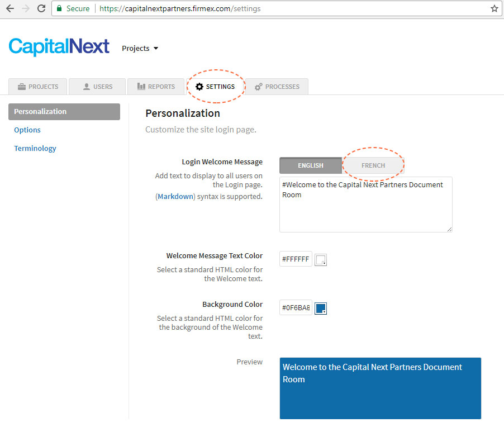Open the Markdown syntax help link
This screenshot has height=427, width=504.
click(175, 197)
